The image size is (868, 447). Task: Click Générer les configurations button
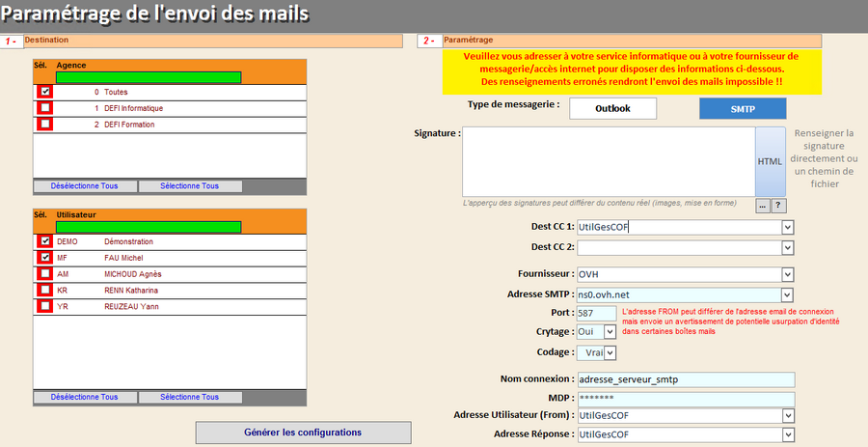tap(303, 433)
